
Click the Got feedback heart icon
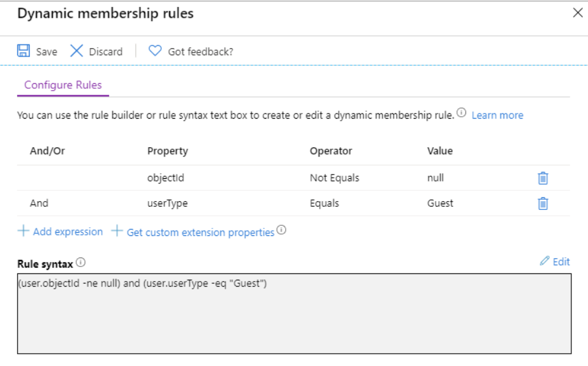(x=155, y=51)
